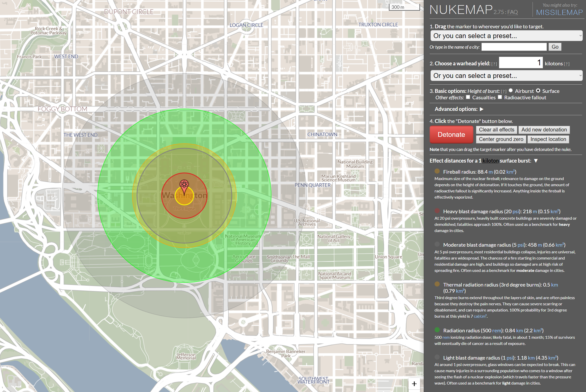Click the Go button next to city field
Image resolution: width=586 pixels, height=392 pixels.
click(555, 47)
